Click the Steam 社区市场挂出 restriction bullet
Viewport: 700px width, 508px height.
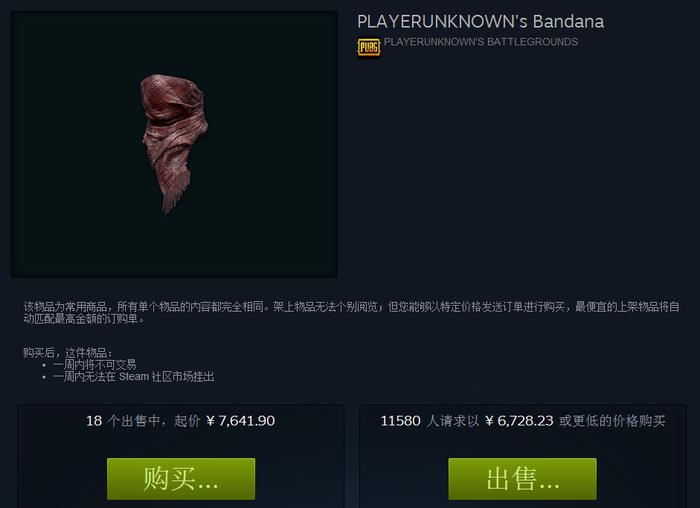click(133, 377)
